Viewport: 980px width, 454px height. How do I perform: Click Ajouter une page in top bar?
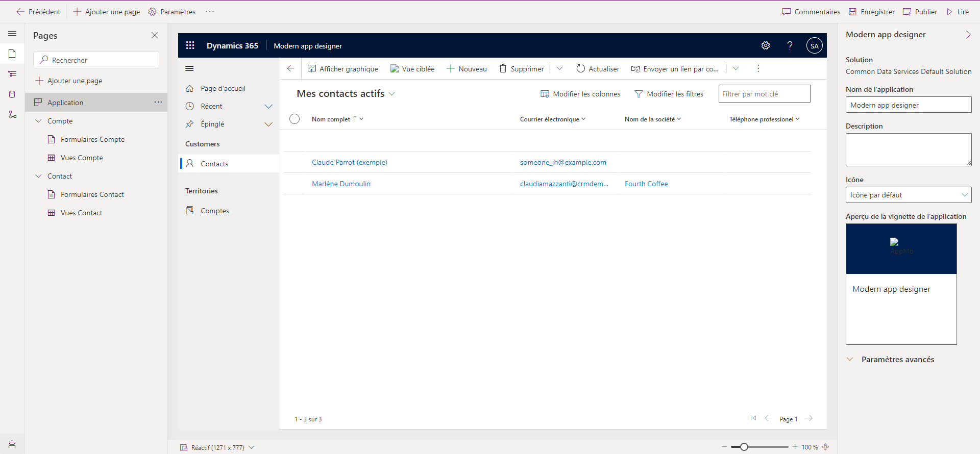(107, 12)
